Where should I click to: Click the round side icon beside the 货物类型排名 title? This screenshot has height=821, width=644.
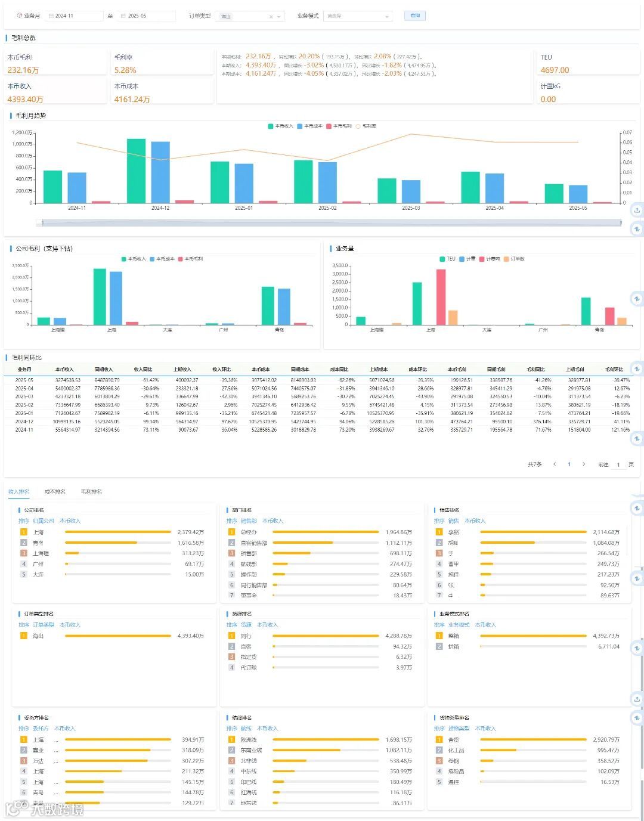click(x=637, y=718)
